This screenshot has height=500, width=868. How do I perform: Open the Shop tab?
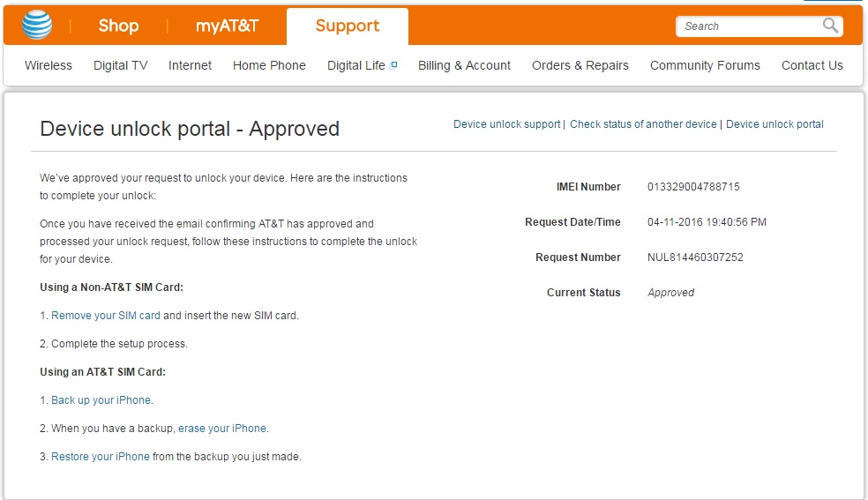(118, 26)
